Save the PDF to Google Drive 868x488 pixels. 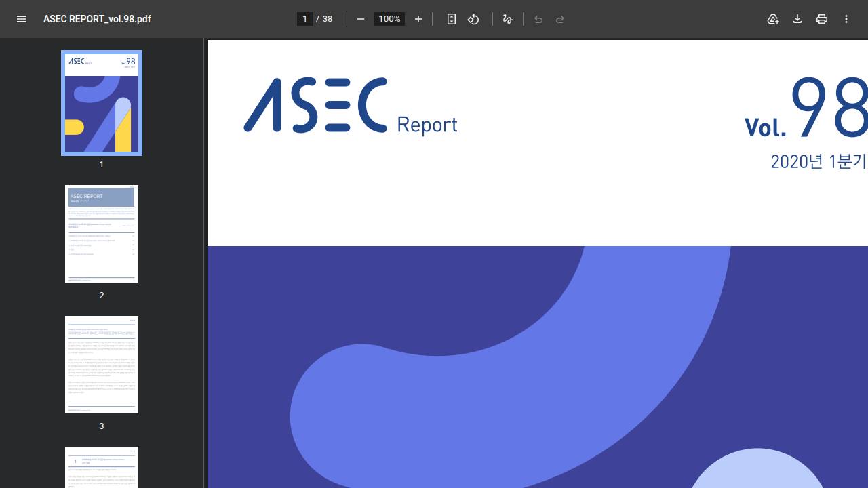pyautogui.click(x=773, y=19)
